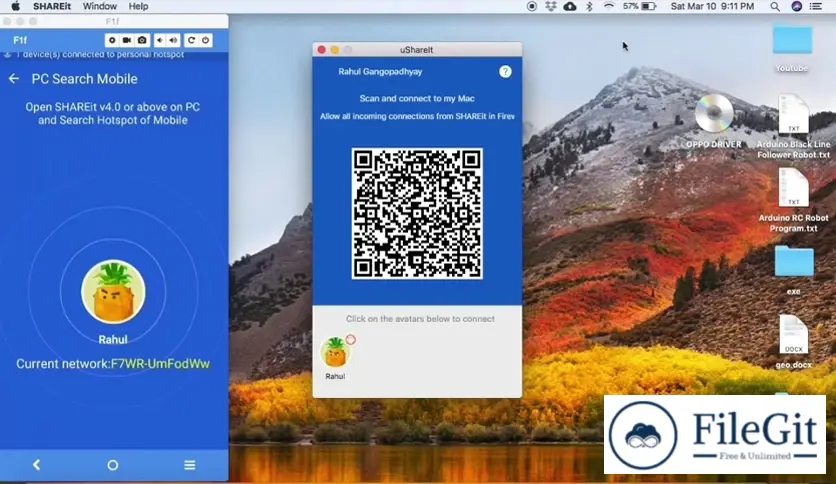Select Arduino Black Line Follower Robot.txt file

pos(793,114)
